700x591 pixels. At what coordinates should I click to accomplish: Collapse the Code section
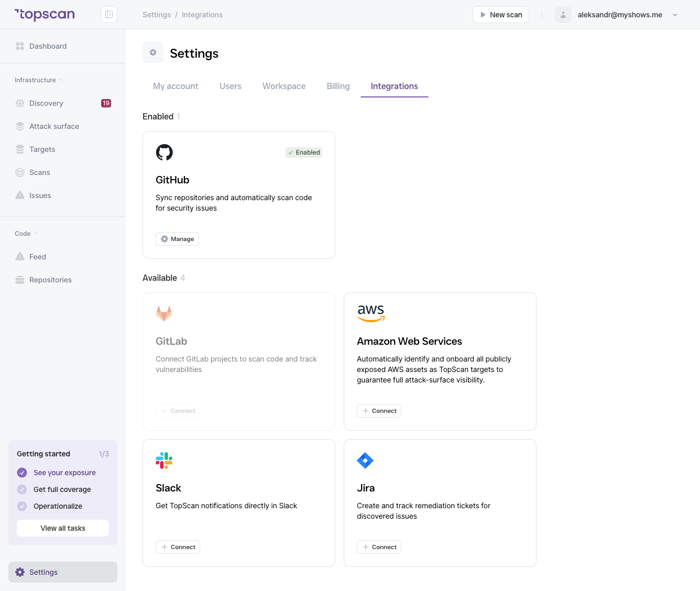(x=26, y=234)
